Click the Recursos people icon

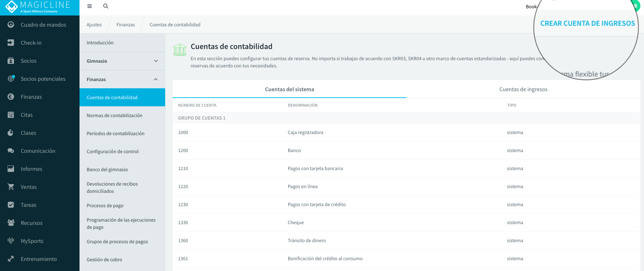[x=11, y=223]
